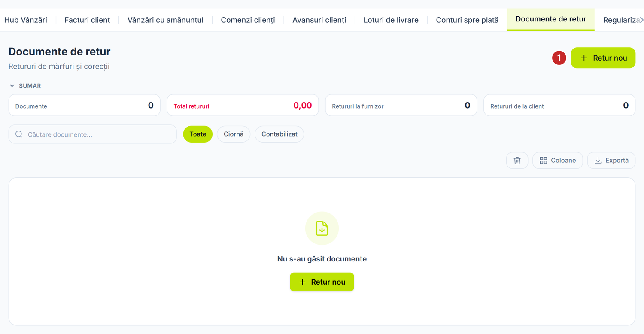Focus the Căutare documente search field

pyautogui.click(x=93, y=134)
